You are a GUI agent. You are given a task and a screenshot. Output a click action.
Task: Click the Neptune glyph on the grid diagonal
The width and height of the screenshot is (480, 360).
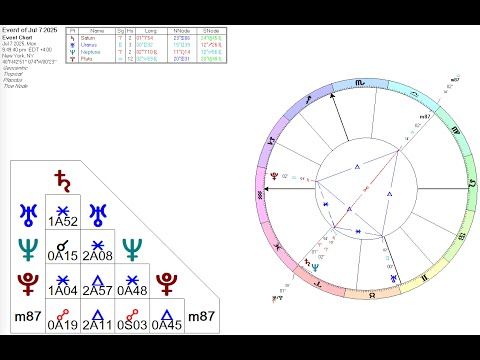(132, 250)
